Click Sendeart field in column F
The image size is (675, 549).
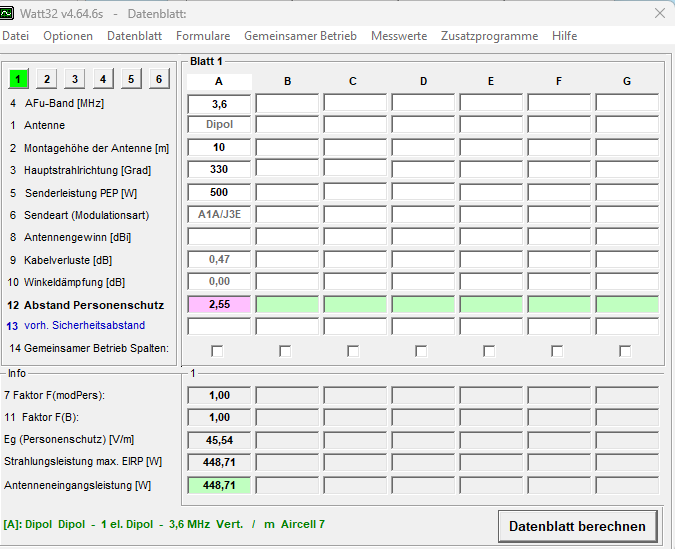click(x=559, y=214)
